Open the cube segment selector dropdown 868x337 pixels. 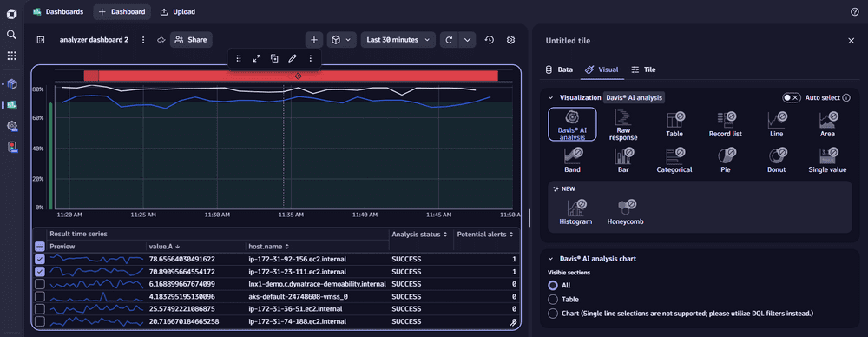pyautogui.click(x=341, y=40)
